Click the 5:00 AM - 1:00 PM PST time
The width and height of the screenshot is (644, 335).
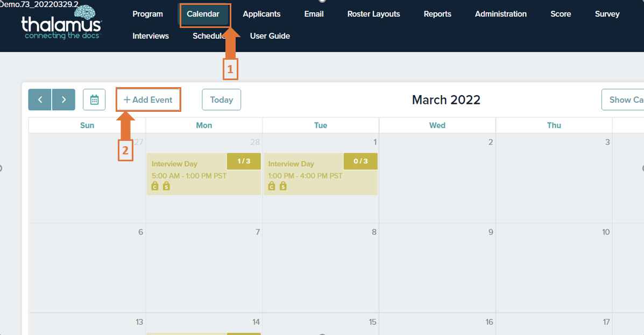(189, 176)
